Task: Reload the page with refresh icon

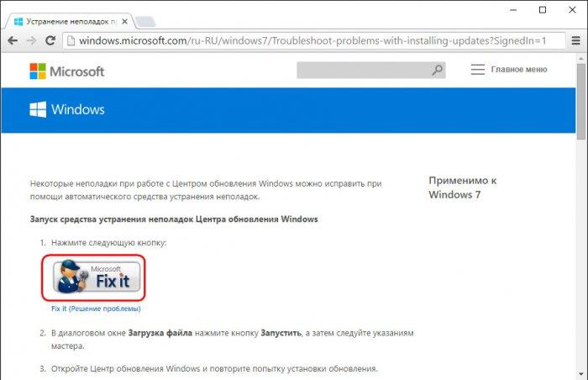Action: click(x=50, y=40)
